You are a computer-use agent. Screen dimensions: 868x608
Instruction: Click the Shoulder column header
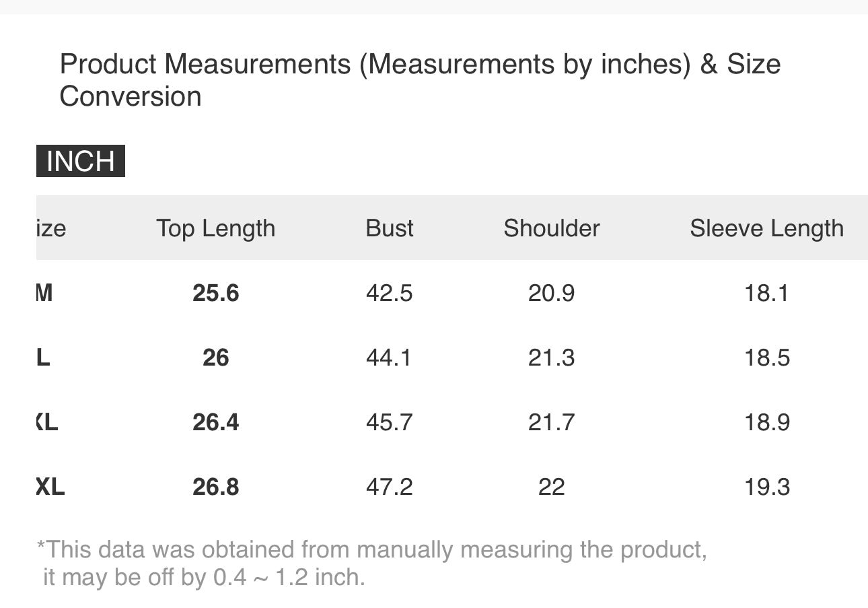pyautogui.click(x=551, y=228)
